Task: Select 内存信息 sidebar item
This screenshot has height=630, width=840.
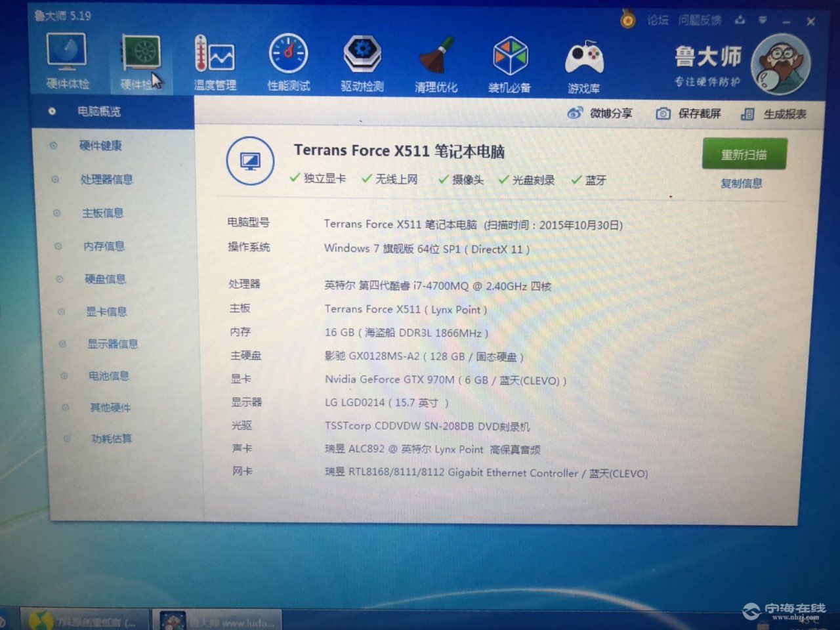Action: [x=104, y=246]
